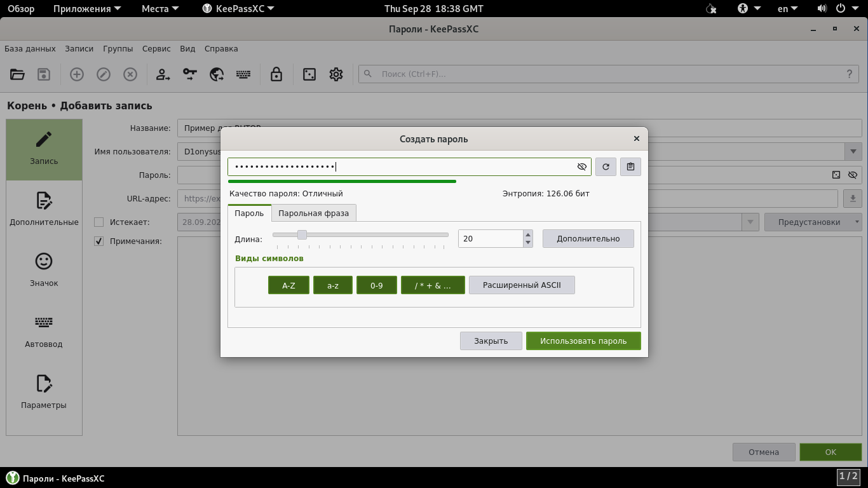Viewport: 868px width, 488px height.
Task: Copy generated password to clipboard
Action: pyautogui.click(x=630, y=166)
